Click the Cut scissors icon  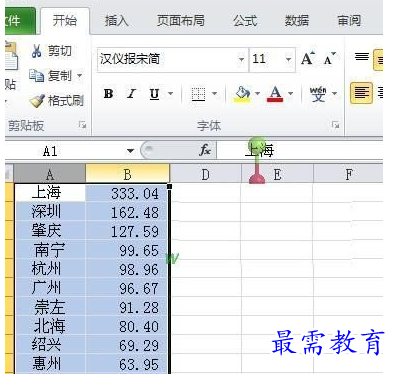pos(36,51)
